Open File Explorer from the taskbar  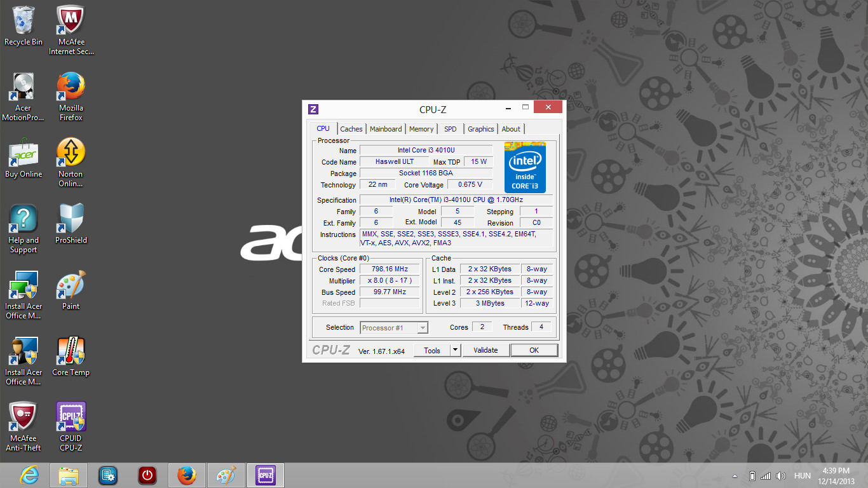pyautogui.click(x=69, y=475)
